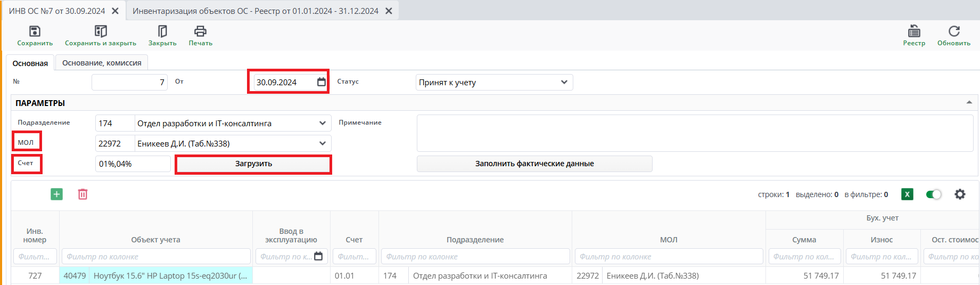Image resolution: width=980 pixels, height=285 pixels.
Task: Expand the Статус dropdown
Action: [564, 82]
